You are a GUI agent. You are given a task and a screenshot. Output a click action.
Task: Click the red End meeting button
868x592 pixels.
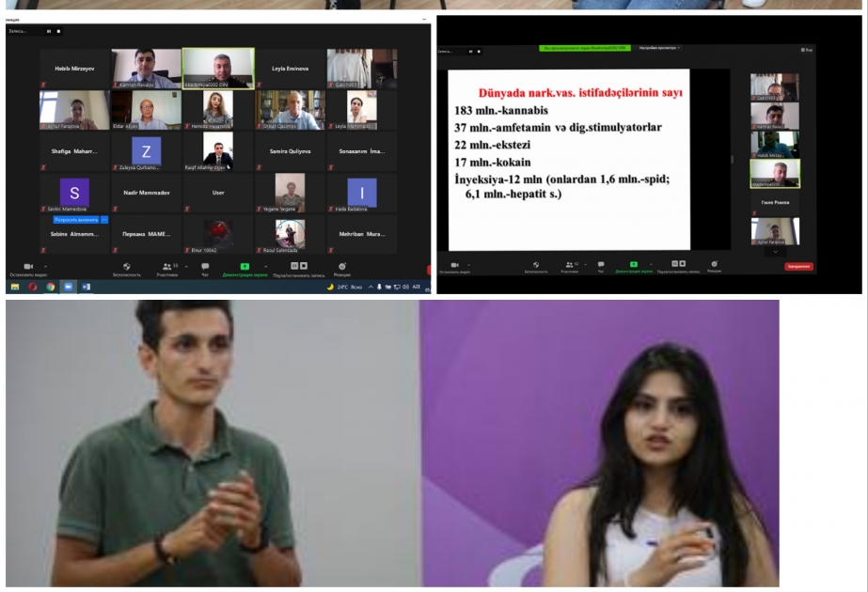pos(798,267)
